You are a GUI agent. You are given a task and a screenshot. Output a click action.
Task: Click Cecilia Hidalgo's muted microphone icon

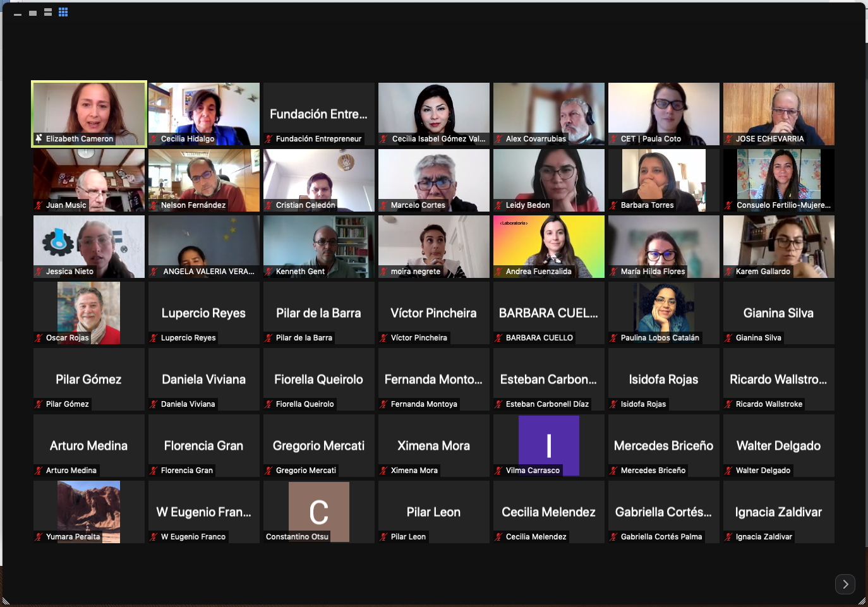[x=154, y=139]
